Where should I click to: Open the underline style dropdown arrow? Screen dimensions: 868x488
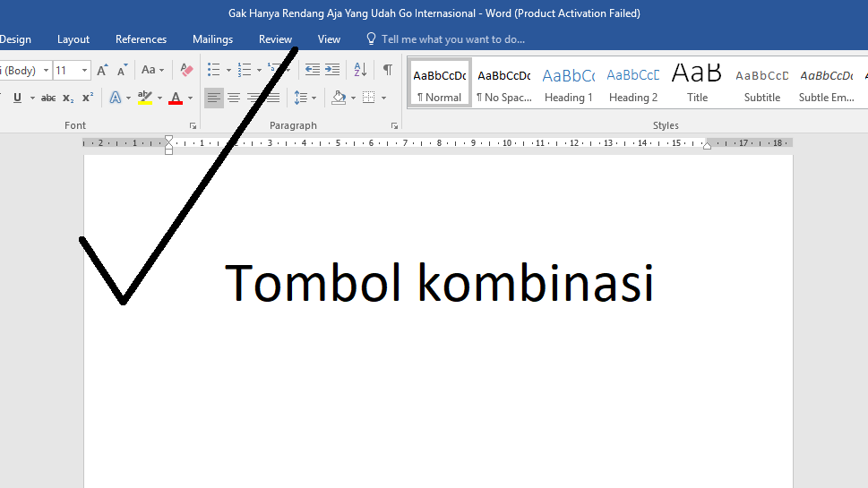click(x=32, y=98)
